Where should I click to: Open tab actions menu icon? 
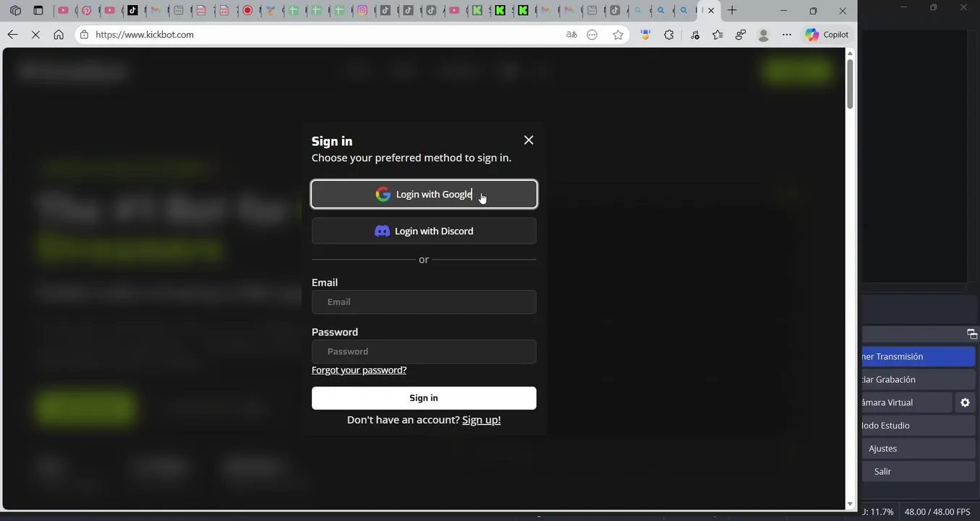click(x=38, y=11)
